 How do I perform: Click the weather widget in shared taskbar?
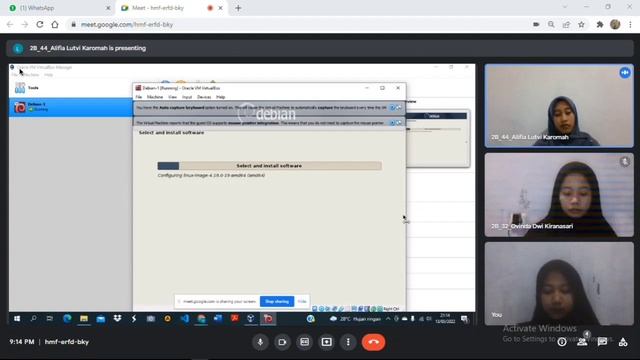pos(355,319)
